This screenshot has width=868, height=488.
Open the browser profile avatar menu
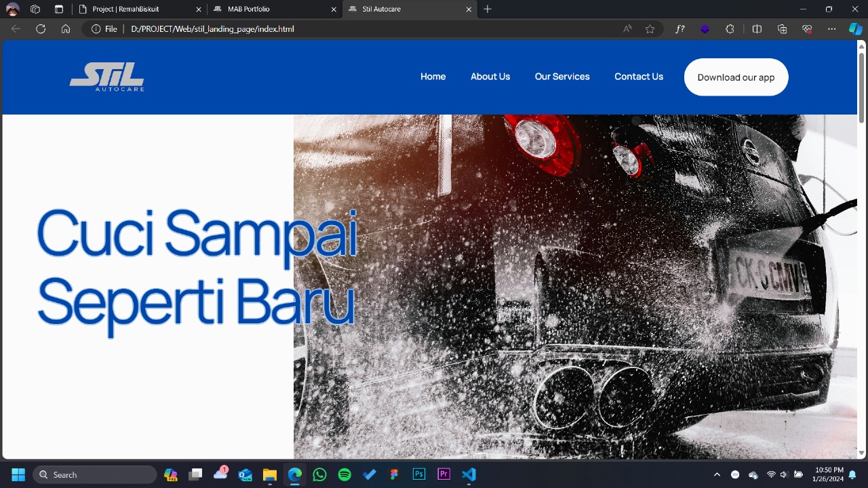pos(12,9)
